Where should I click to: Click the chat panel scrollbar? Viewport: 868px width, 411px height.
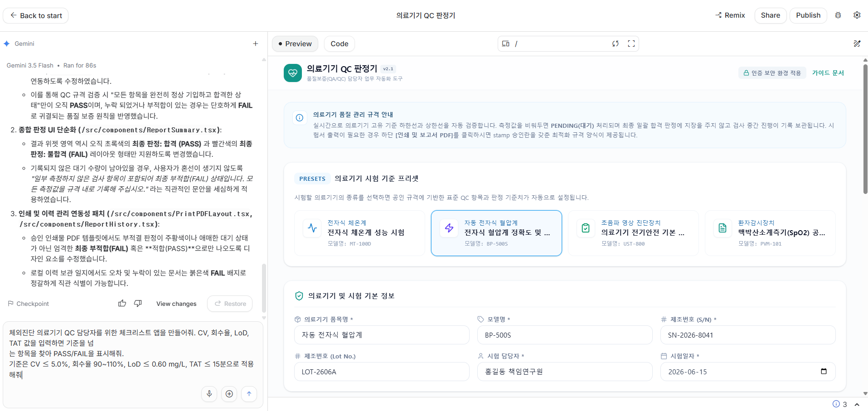[x=264, y=288]
